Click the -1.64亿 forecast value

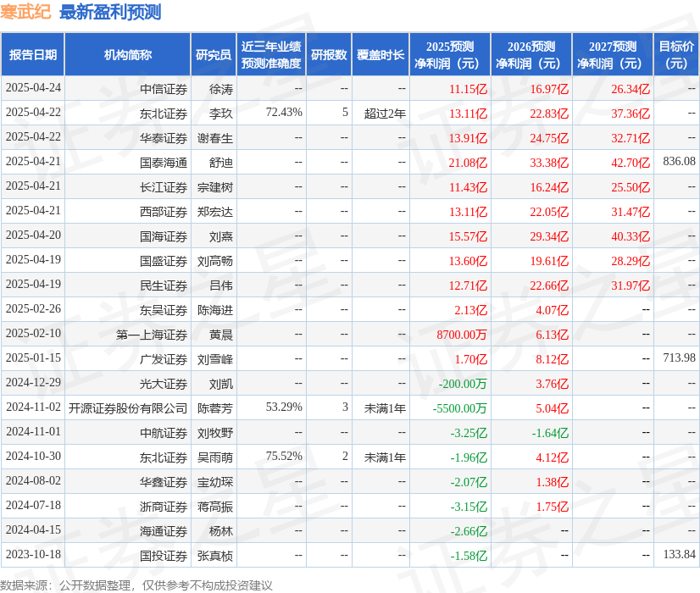[x=550, y=433]
